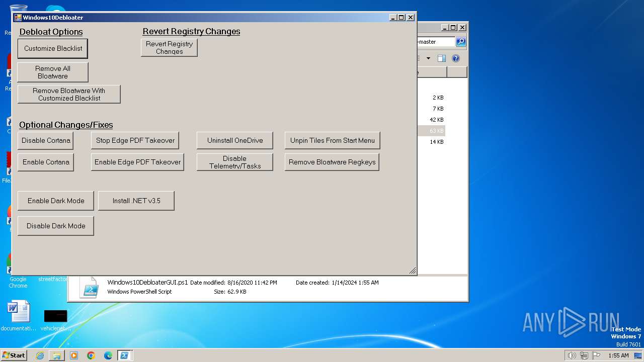644x362 pixels.
Task: Open the vehiclenet desktop icon
Action: tap(55, 320)
